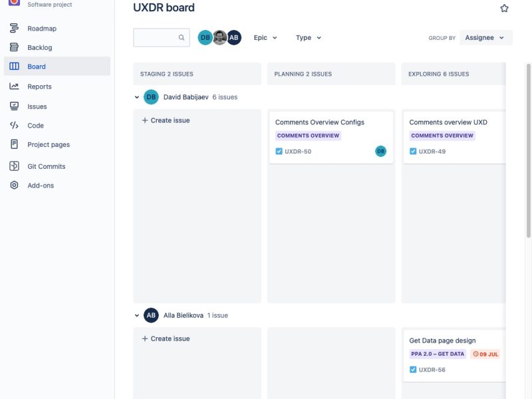Filter by the photo avatar

coord(219,38)
